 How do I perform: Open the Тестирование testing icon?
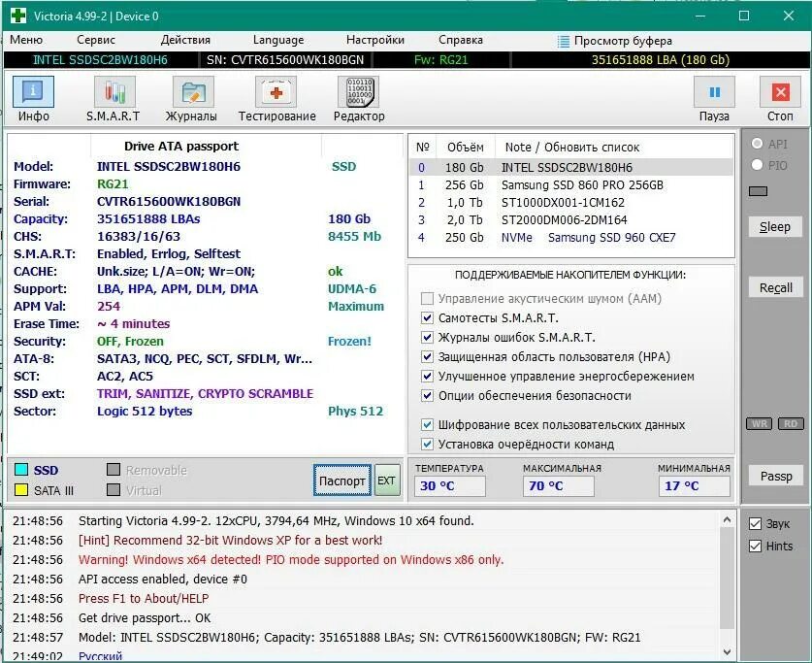pyautogui.click(x=276, y=92)
